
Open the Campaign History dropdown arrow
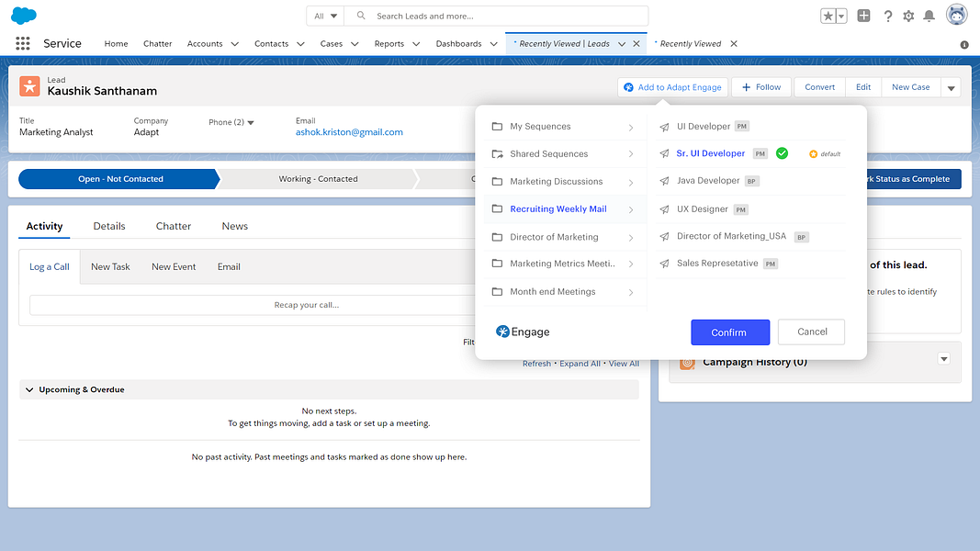pyautogui.click(x=944, y=358)
